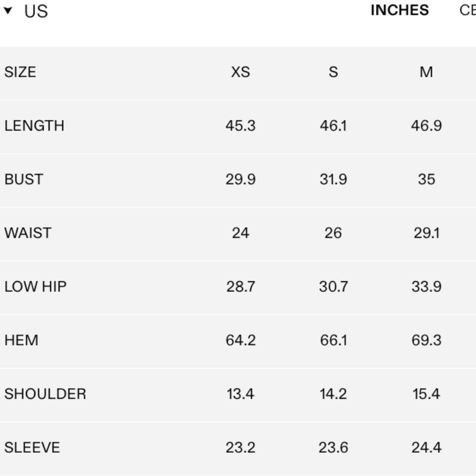476x476 pixels.
Task: Select the M size column header
Action: pyautogui.click(x=426, y=72)
